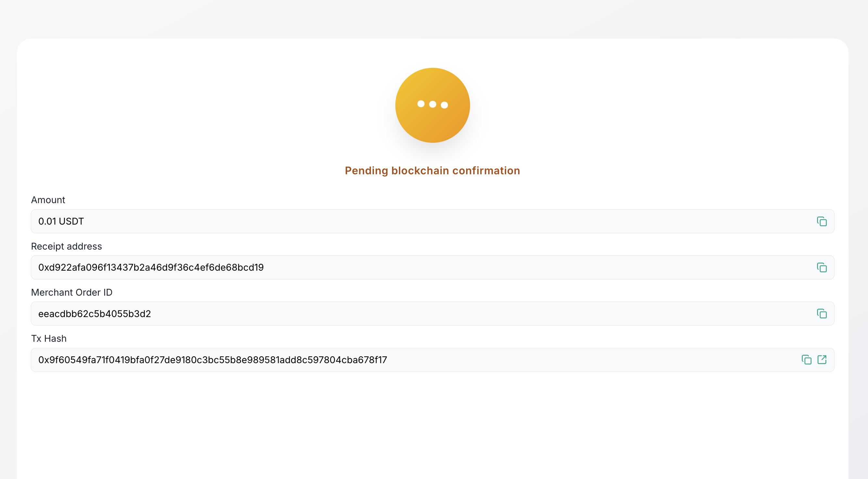
Task: Copy the Merchant Order ID
Action: (x=822, y=314)
